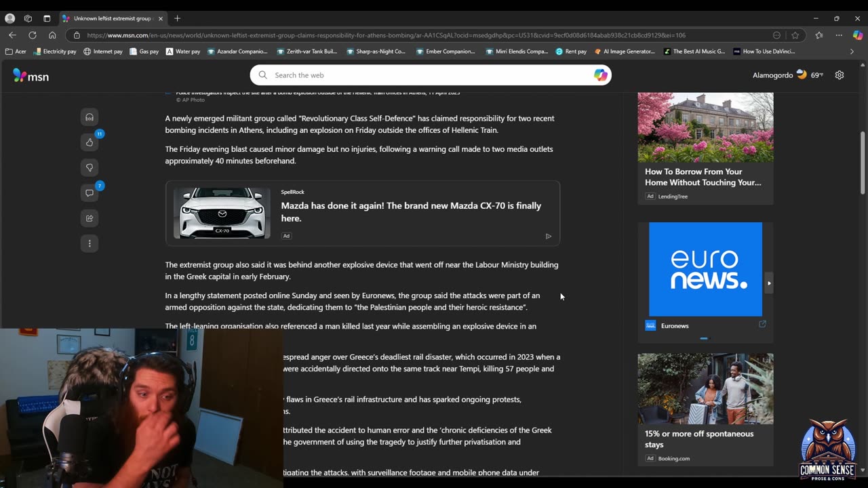Open the three-dot more options in article sidebar

pyautogui.click(x=90, y=243)
